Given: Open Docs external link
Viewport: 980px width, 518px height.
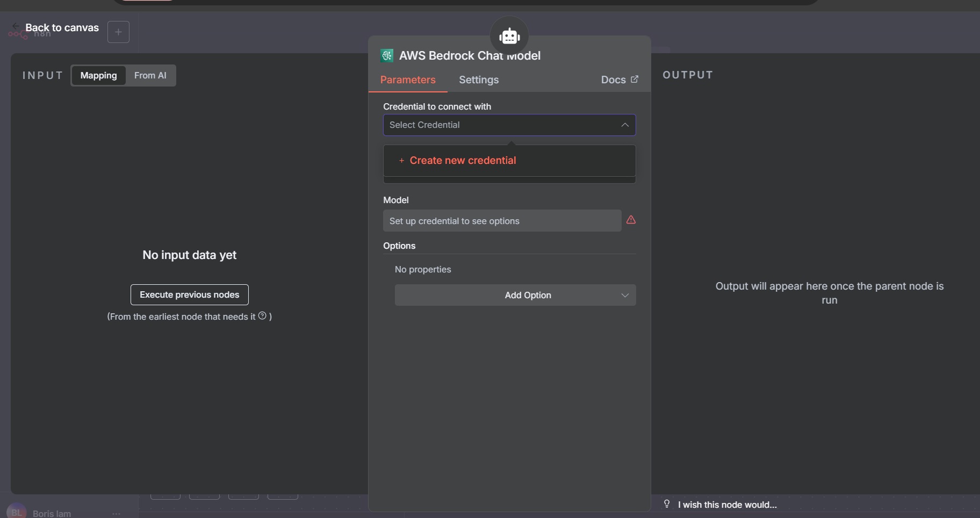Looking at the screenshot, I should (x=619, y=80).
